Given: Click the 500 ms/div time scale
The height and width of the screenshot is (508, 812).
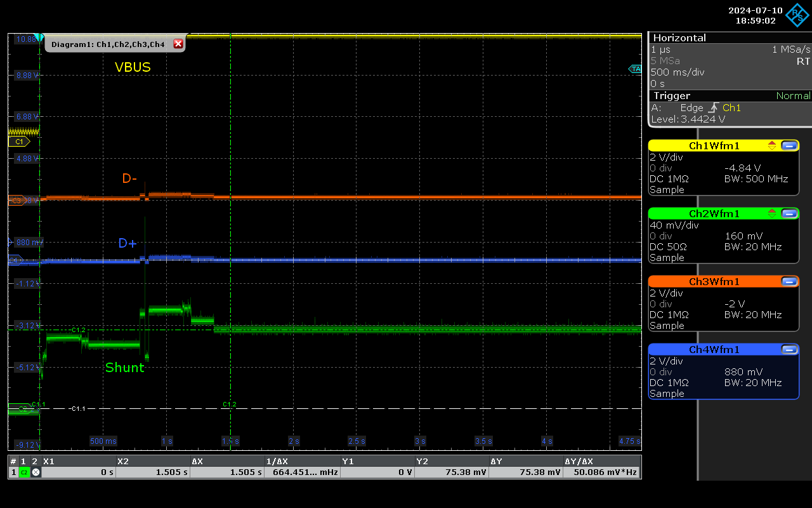Looking at the screenshot, I should (678, 72).
